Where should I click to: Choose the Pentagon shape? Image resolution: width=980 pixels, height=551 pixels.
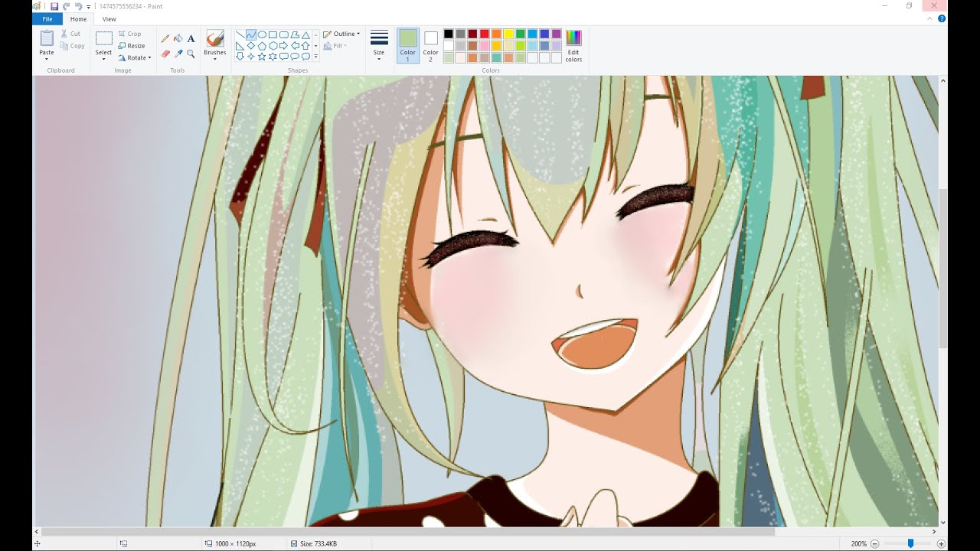click(262, 46)
